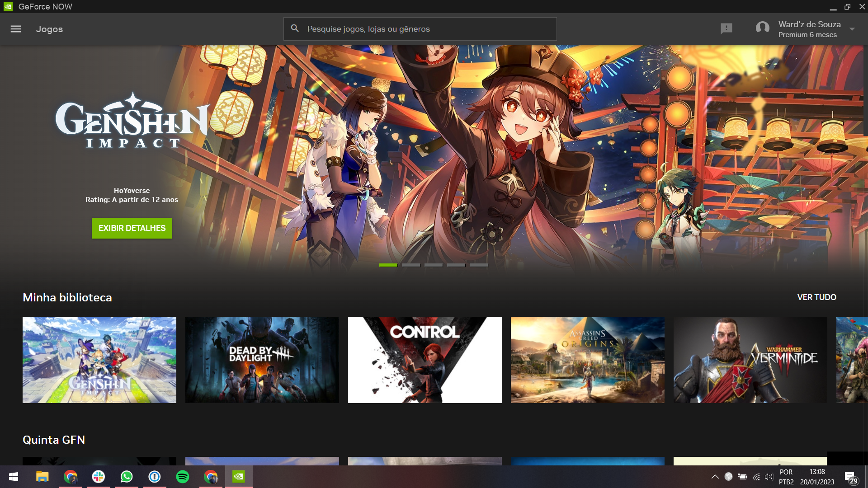The image size is (868, 488).
Task: Open WhatsApp from the taskbar
Action: [127, 477]
